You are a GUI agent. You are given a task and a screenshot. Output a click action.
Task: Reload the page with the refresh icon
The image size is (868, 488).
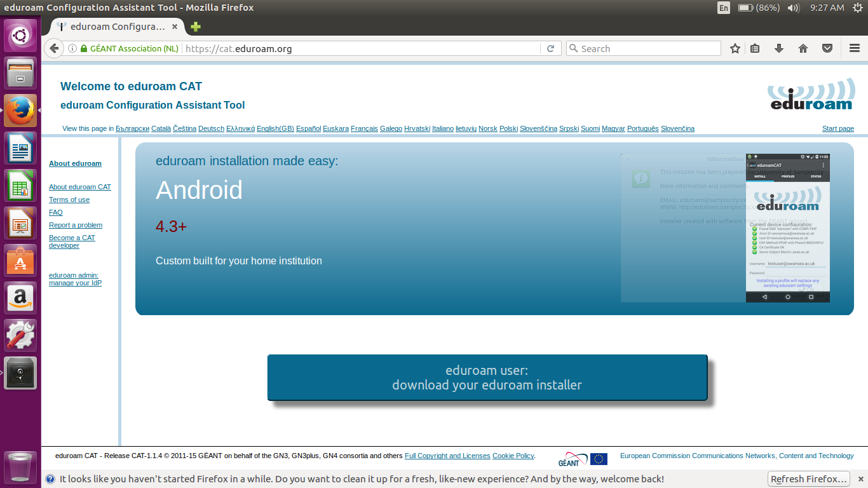coord(551,48)
